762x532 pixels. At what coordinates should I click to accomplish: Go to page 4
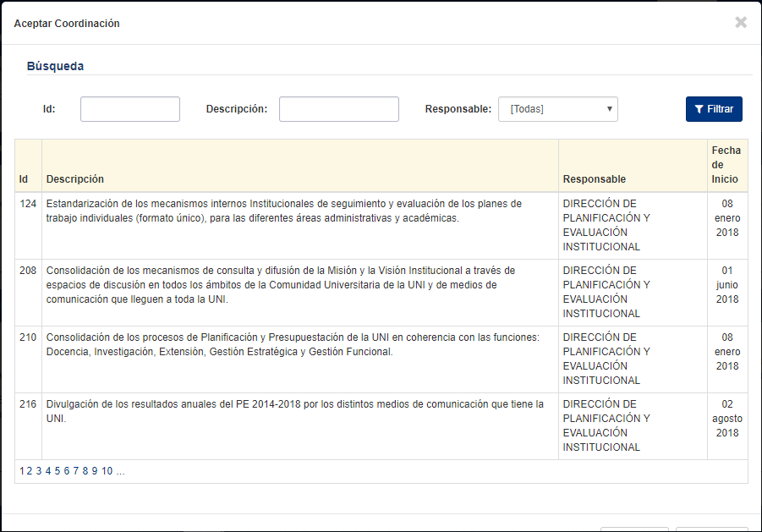coord(48,471)
